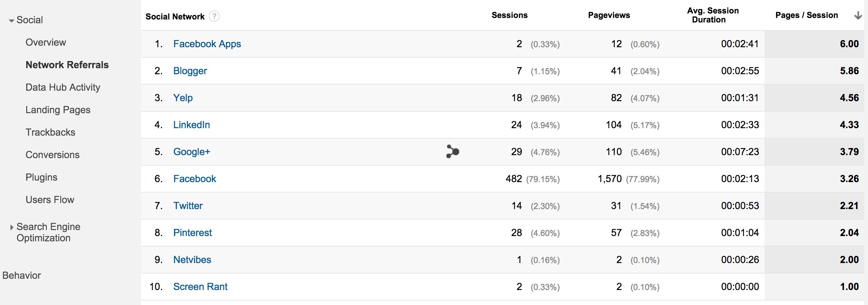Open the Facebook network referral details

[195, 179]
